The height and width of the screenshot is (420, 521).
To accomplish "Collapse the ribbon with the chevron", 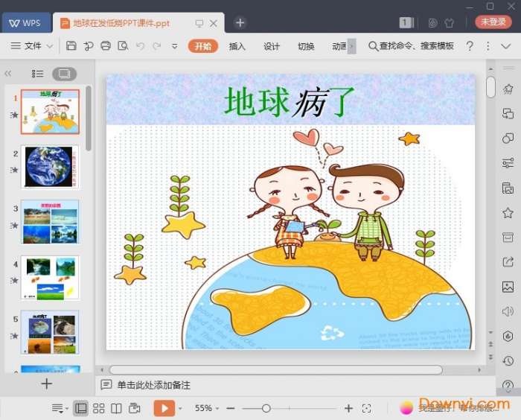I will 505,46.
